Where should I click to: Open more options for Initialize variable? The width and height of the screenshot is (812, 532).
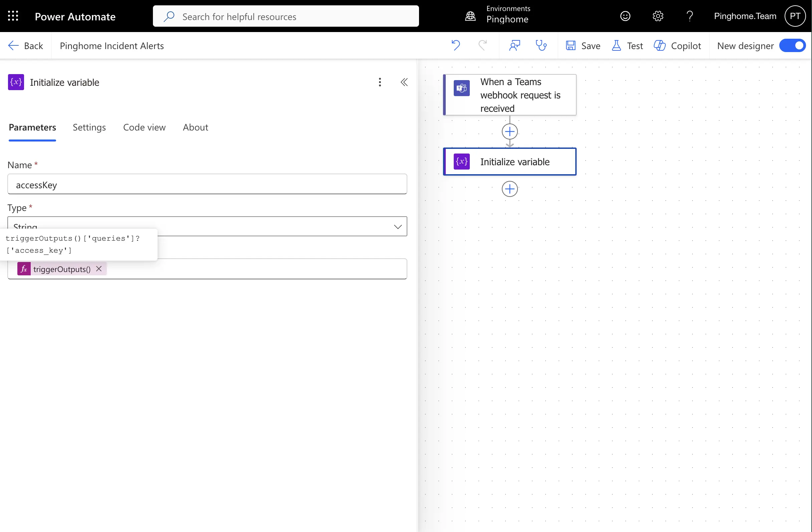click(x=380, y=82)
